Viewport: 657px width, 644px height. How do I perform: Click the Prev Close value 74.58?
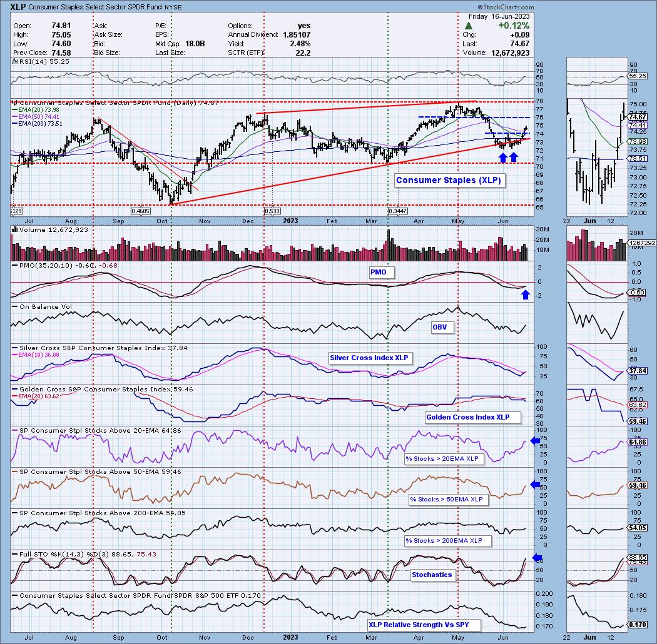coord(61,53)
